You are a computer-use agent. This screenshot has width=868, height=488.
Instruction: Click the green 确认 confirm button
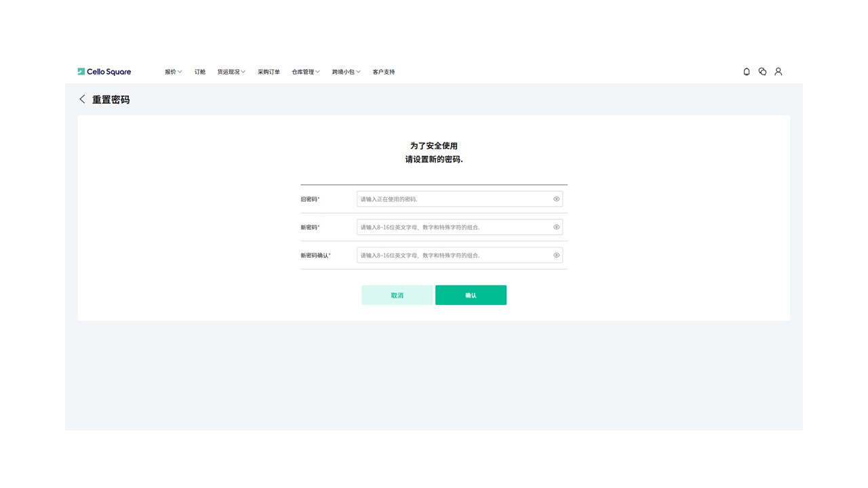click(x=471, y=296)
